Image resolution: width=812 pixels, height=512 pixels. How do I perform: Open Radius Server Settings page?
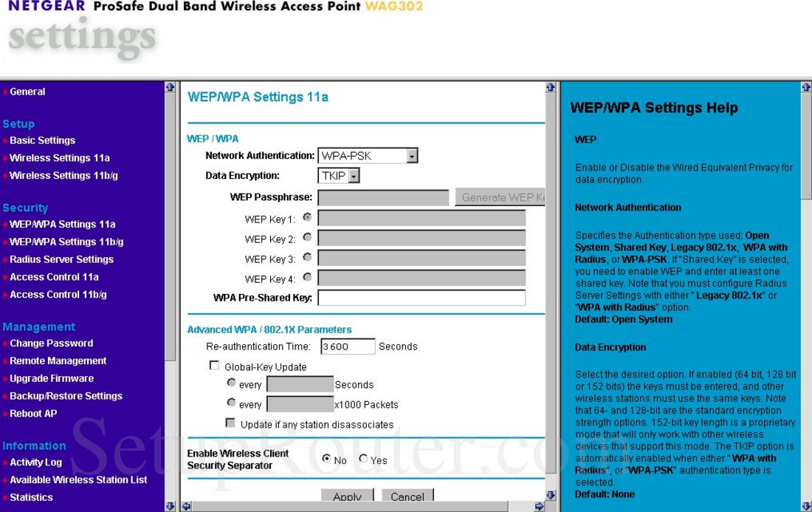(61, 259)
